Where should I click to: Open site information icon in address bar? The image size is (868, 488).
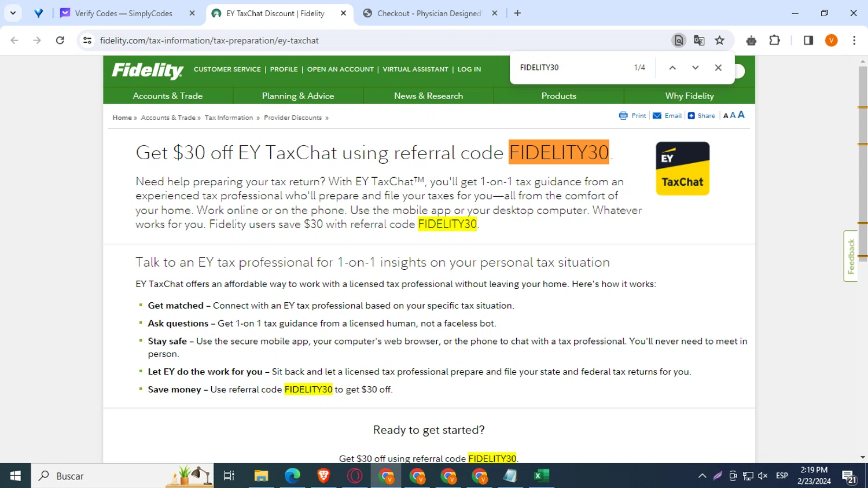pos(87,41)
